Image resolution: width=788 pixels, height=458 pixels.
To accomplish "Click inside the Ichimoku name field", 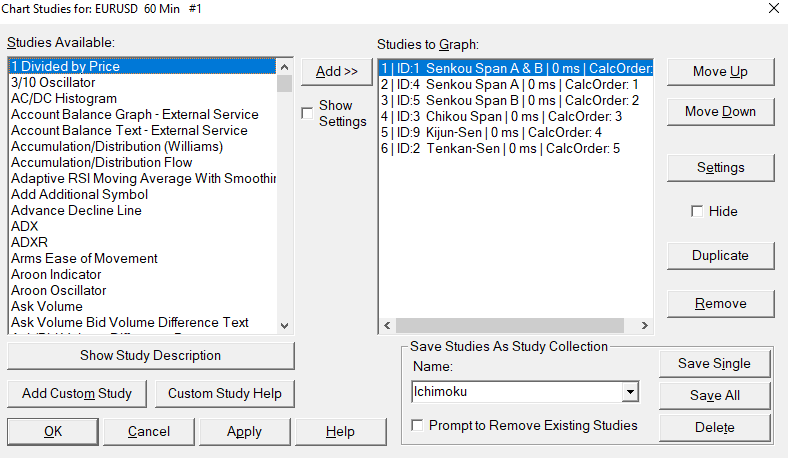I will coord(515,392).
